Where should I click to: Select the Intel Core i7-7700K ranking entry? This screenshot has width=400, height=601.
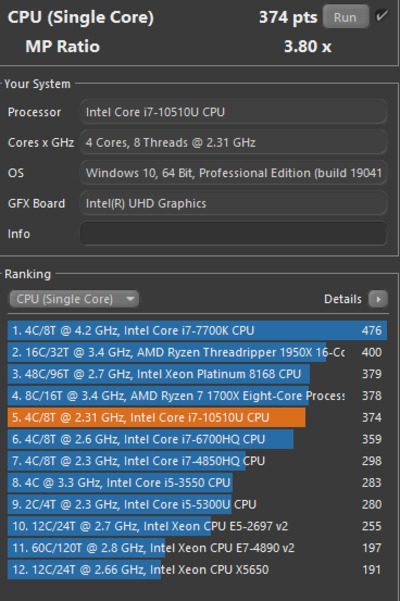(197, 330)
